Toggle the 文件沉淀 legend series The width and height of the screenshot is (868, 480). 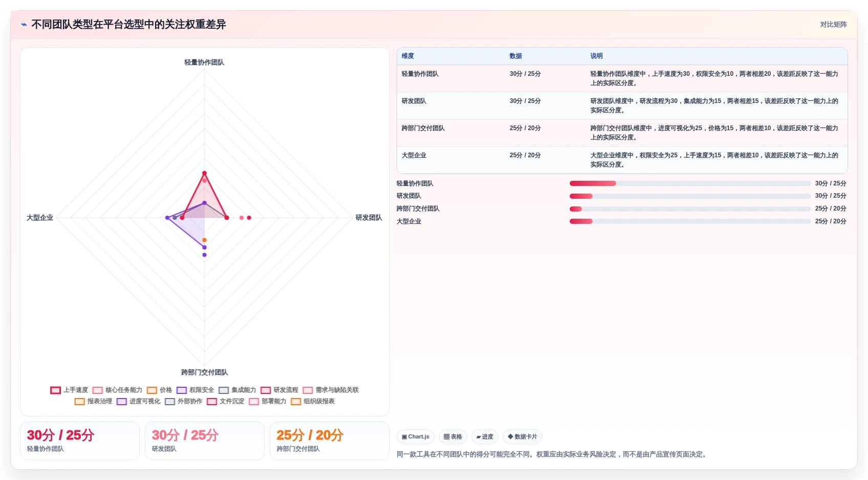pyautogui.click(x=225, y=401)
